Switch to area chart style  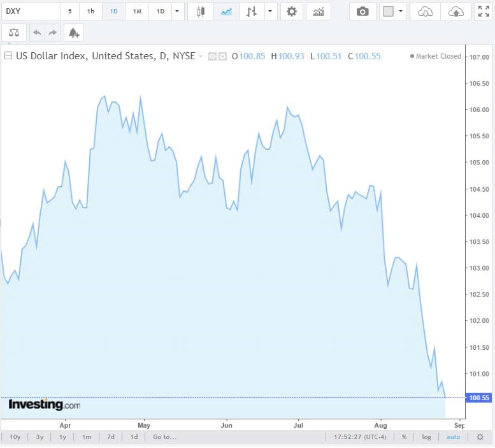(x=226, y=11)
